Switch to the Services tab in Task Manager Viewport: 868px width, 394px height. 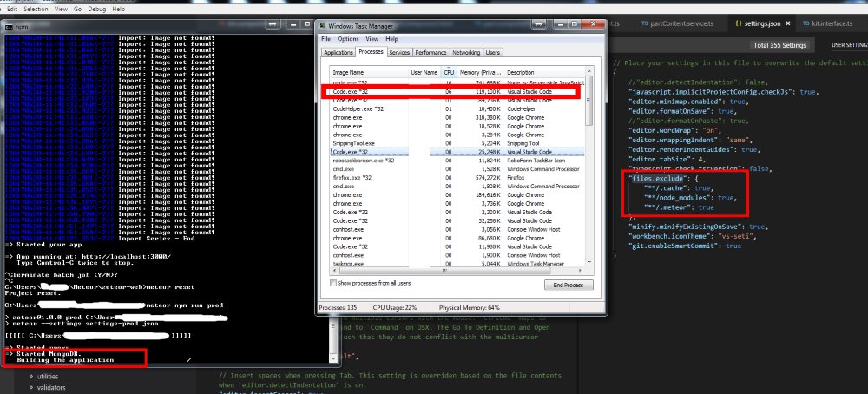[x=399, y=53]
